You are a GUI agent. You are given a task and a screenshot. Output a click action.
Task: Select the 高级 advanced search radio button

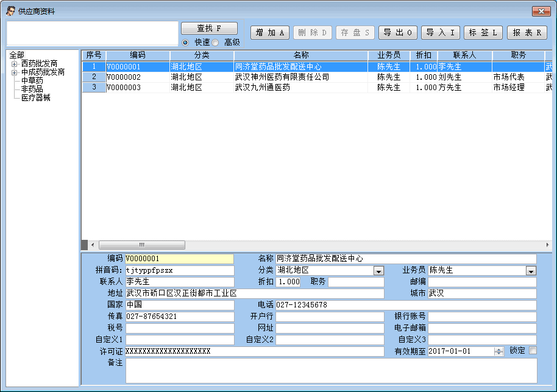pyautogui.click(x=215, y=43)
